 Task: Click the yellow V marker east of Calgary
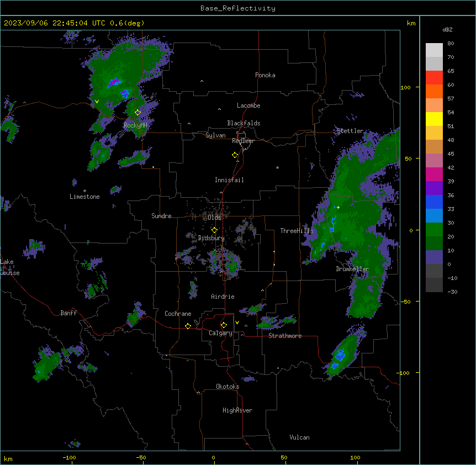pos(237,323)
